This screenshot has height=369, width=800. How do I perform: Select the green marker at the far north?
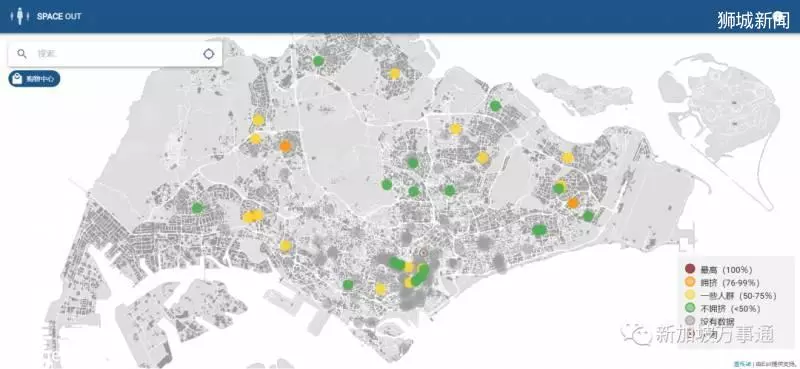pos(318,61)
